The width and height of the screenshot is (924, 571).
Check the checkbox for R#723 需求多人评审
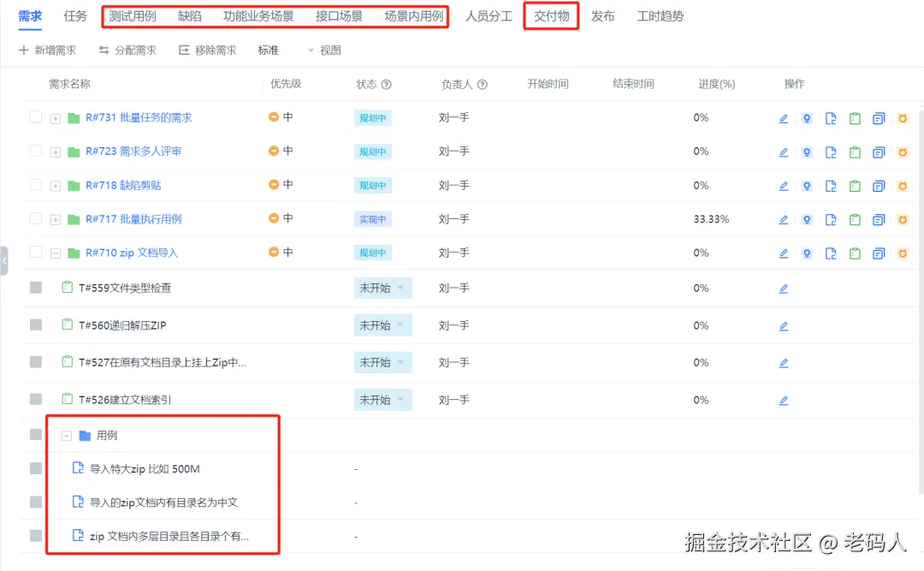(x=36, y=152)
